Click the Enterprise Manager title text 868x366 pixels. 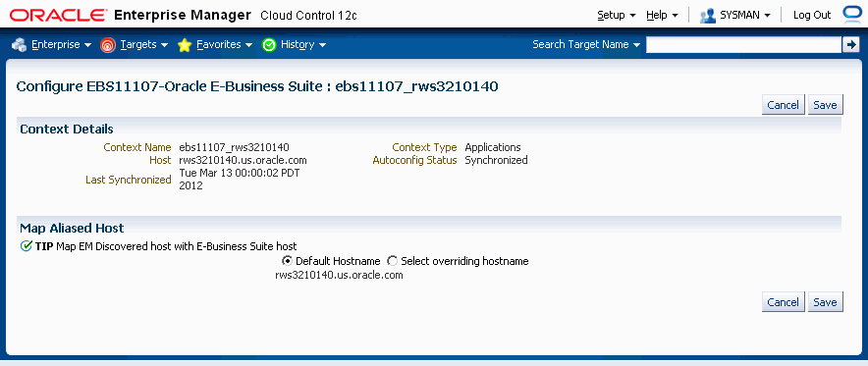coord(182,16)
